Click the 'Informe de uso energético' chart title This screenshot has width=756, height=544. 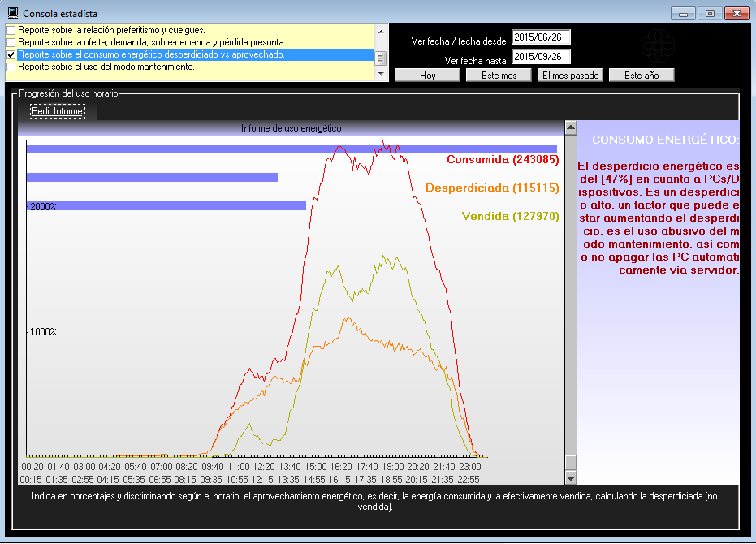[x=292, y=128]
